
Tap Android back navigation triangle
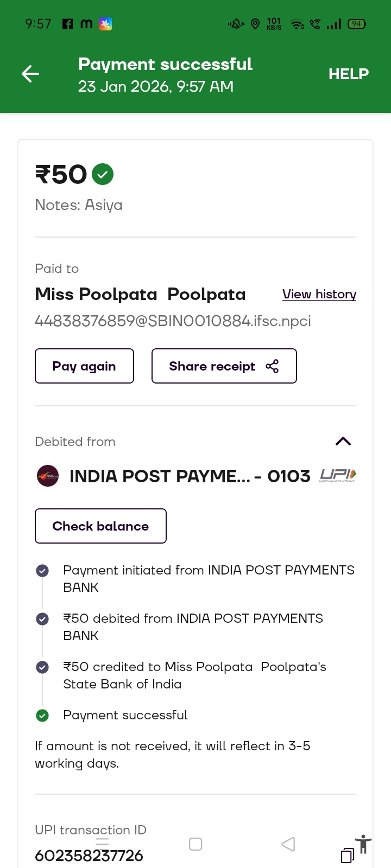pos(288,844)
